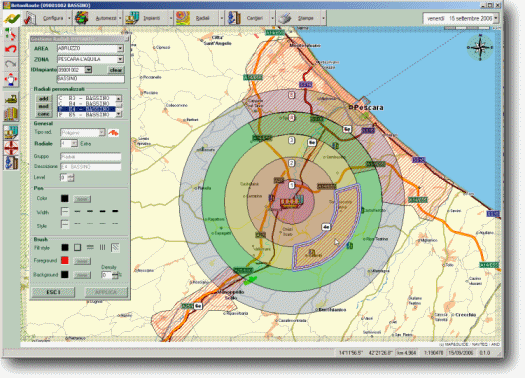Viewport: 525px width, 378px height.
Task: Click the ring label 4e on the map
Action: (x=326, y=227)
